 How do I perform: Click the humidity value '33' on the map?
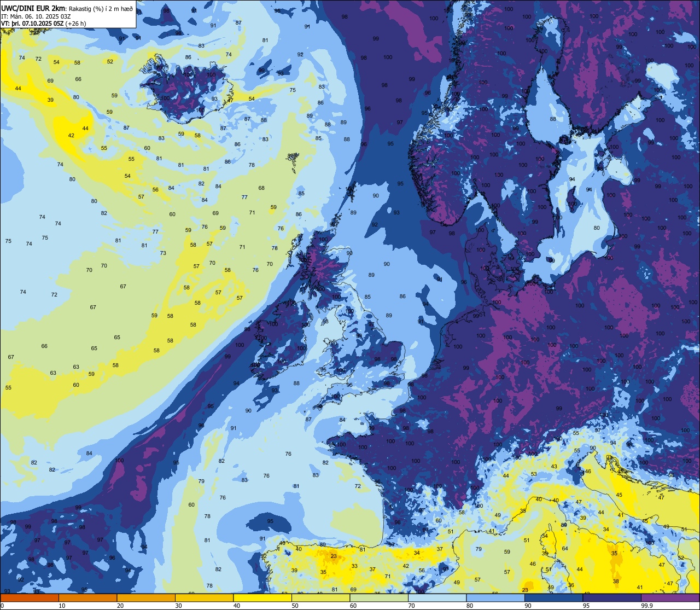[354, 566]
